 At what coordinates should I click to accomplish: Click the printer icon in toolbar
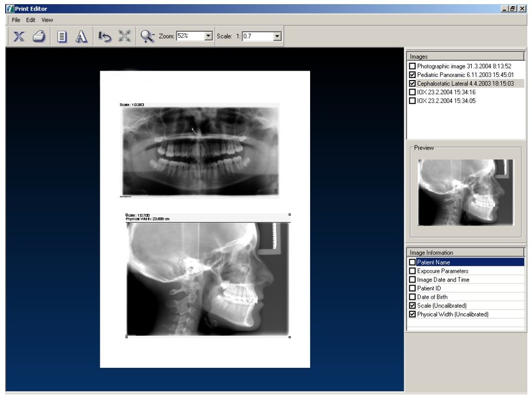[x=39, y=36]
